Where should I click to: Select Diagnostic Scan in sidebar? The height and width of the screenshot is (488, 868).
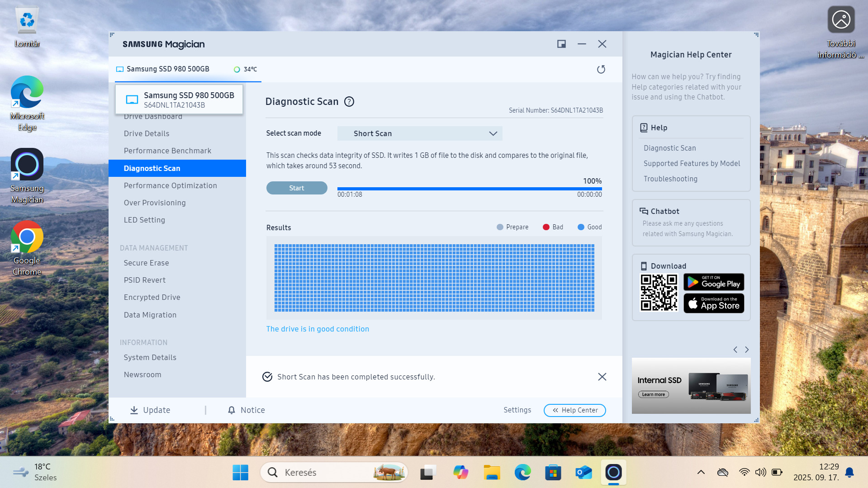click(x=177, y=168)
